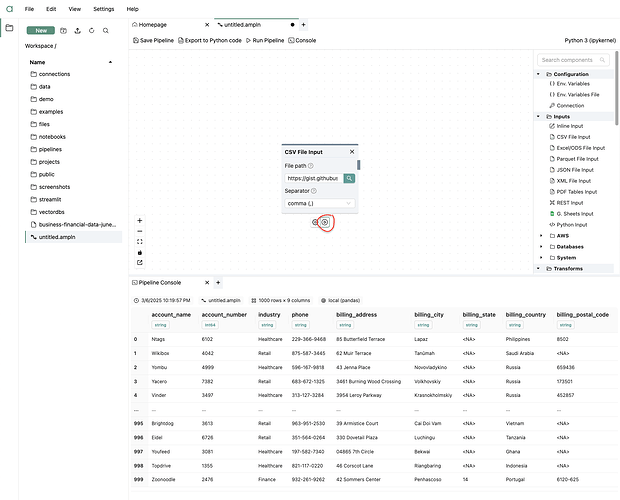
Task: Select the Inline Input component
Action: click(x=566, y=126)
